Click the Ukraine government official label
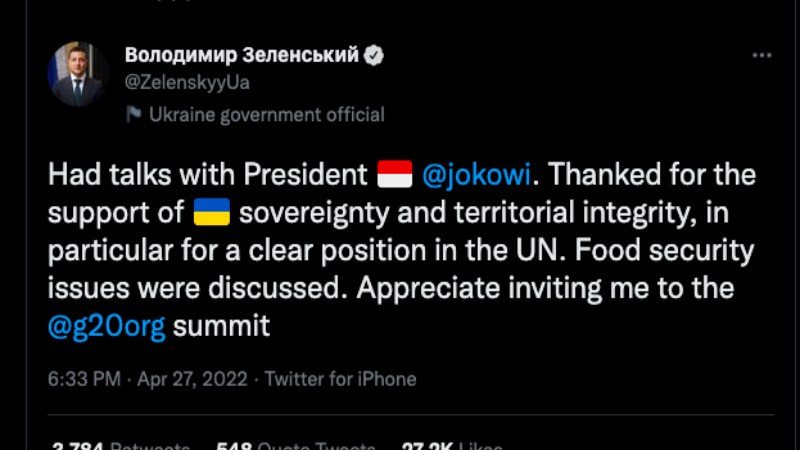This screenshot has height=450, width=800. point(266,115)
